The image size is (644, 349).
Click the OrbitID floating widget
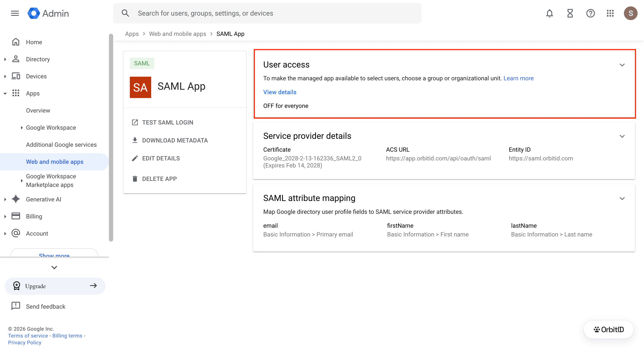608,329
